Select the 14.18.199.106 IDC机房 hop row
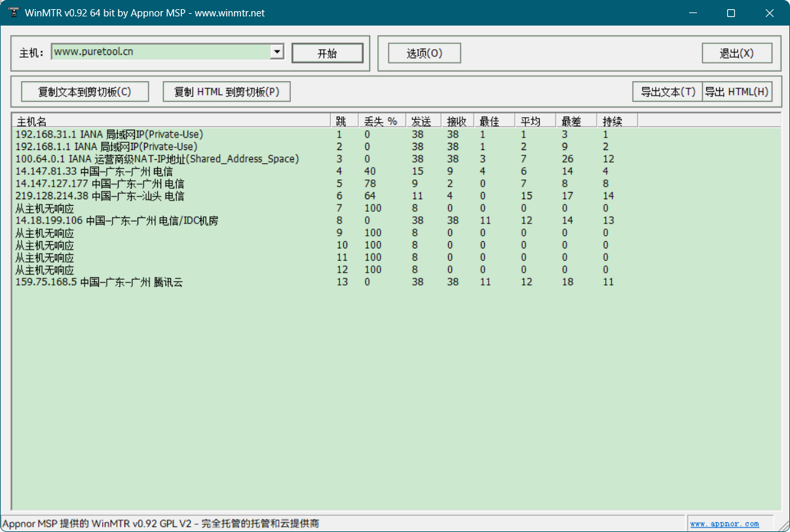The image size is (790, 532). 118,220
